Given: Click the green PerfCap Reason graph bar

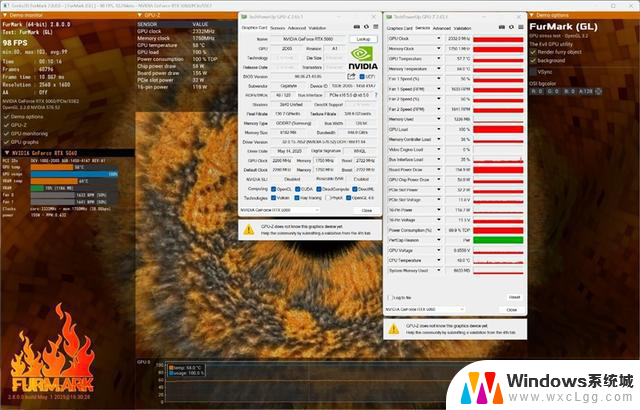Looking at the screenshot, I should tap(498, 240).
